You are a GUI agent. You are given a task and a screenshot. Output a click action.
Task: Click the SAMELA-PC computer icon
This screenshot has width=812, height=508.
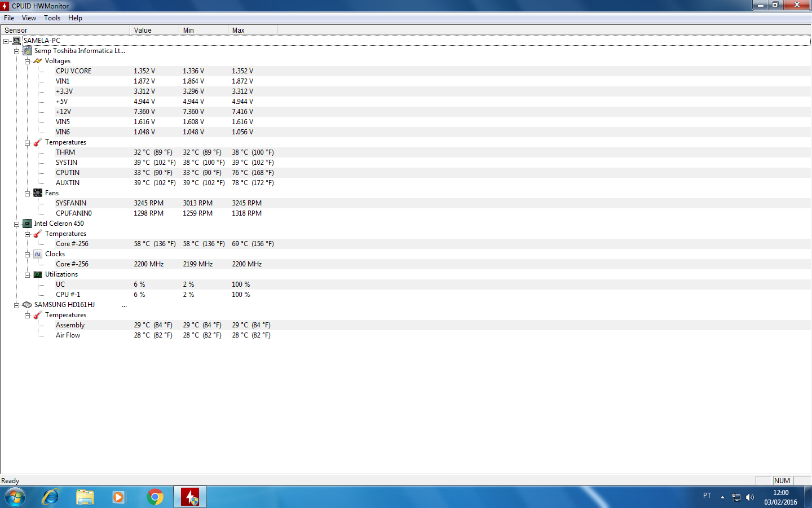pyautogui.click(x=17, y=41)
